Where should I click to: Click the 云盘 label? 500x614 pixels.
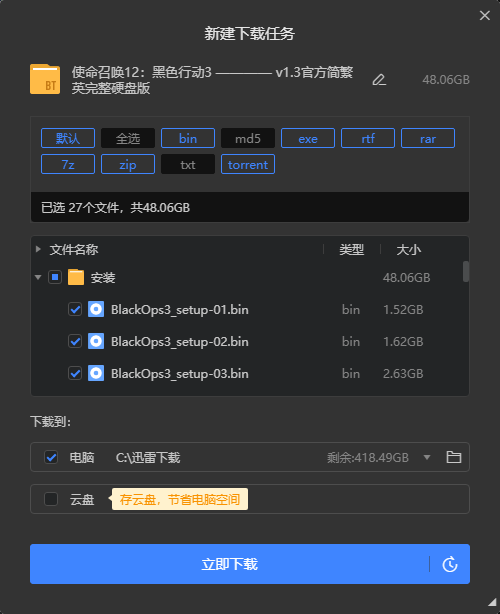82,500
